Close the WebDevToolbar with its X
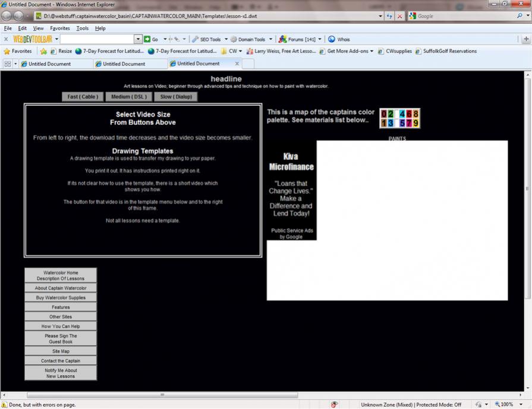Viewport: 532px width, 409px height. pos(6,39)
